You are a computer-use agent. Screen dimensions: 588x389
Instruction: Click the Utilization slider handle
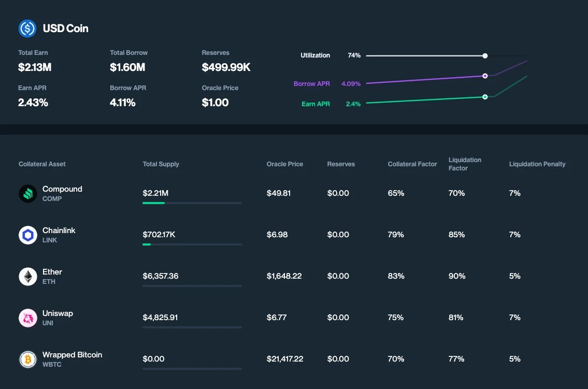[485, 56]
